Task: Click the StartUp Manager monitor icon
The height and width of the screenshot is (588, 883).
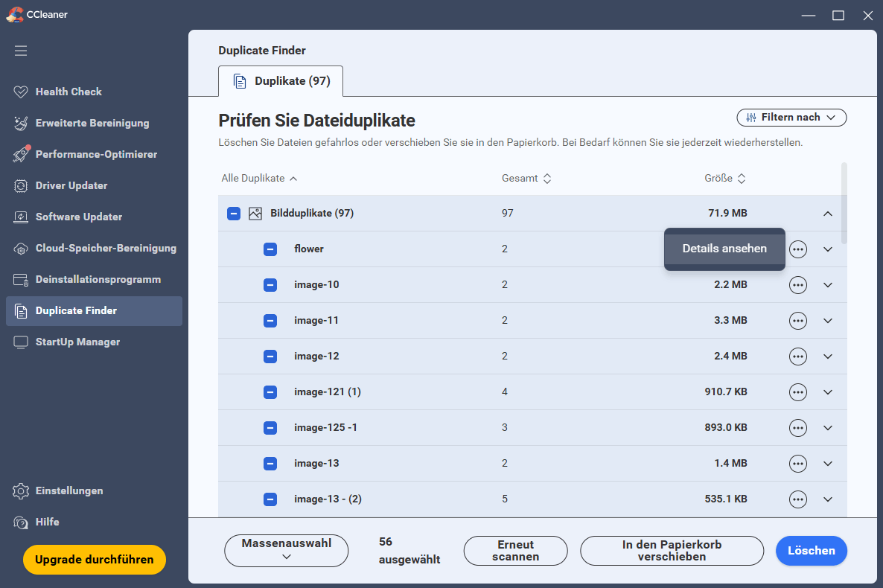Action: tap(21, 342)
